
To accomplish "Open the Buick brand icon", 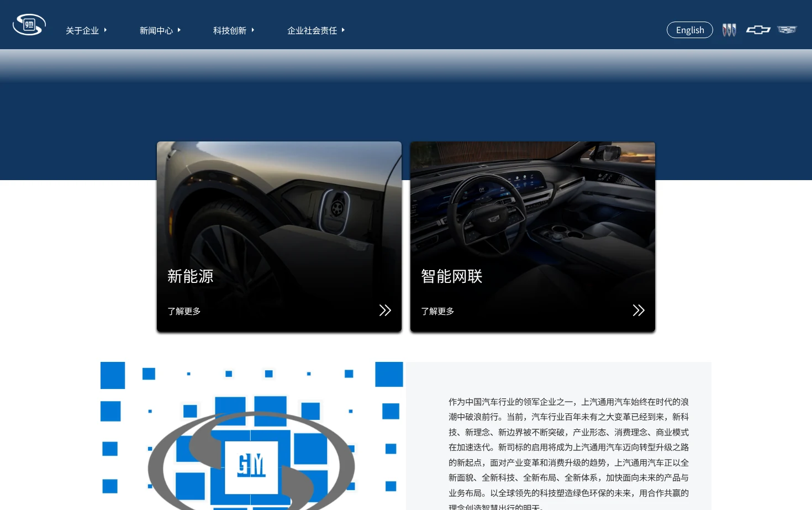I will pos(729,30).
